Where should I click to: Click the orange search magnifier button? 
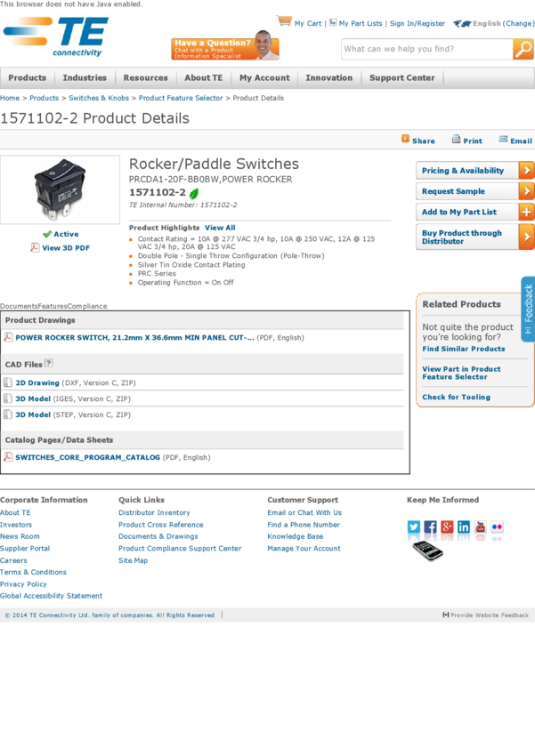click(523, 50)
